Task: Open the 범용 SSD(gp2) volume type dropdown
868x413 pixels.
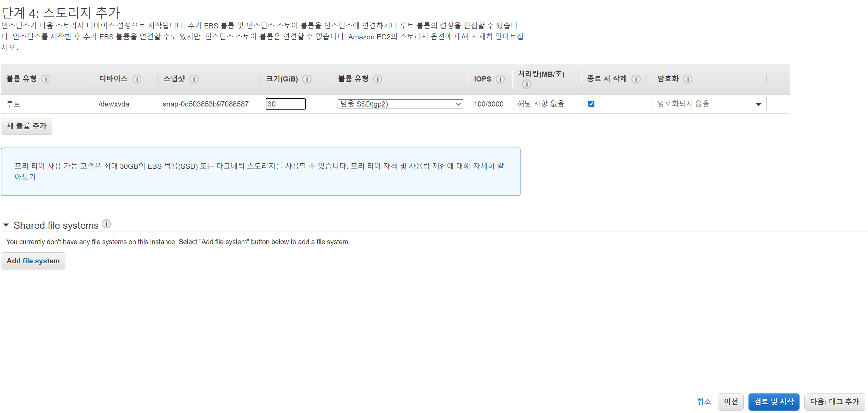Action: coord(400,104)
